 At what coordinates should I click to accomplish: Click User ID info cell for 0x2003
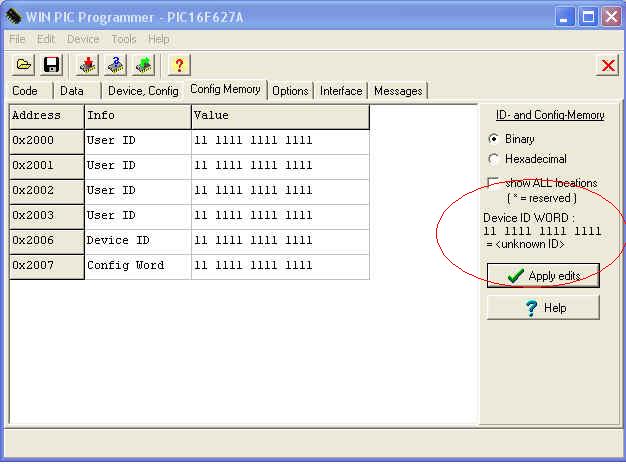138,216
